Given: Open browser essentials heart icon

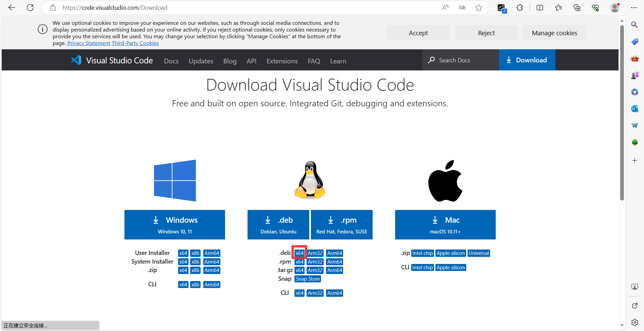Looking at the screenshot, I should click(x=595, y=8).
